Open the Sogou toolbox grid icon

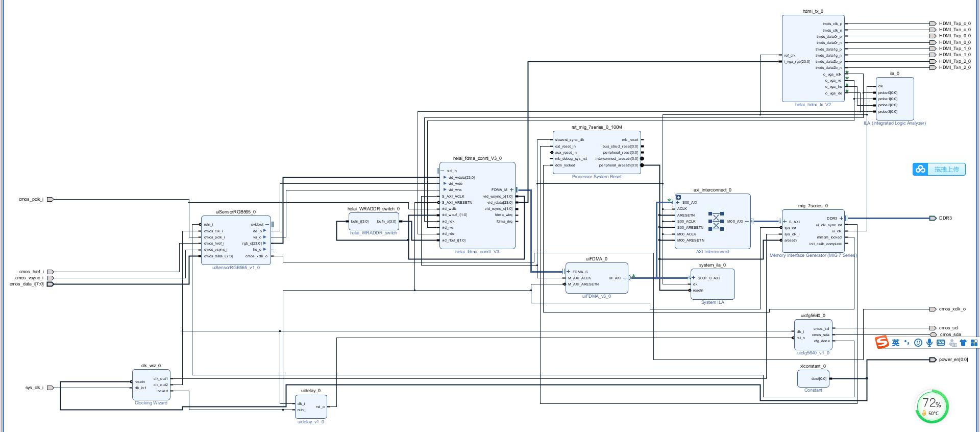coord(974,343)
